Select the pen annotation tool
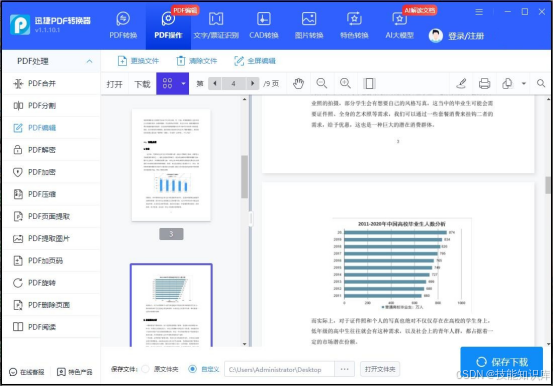Viewport: 554px width, 386px height. (461, 84)
